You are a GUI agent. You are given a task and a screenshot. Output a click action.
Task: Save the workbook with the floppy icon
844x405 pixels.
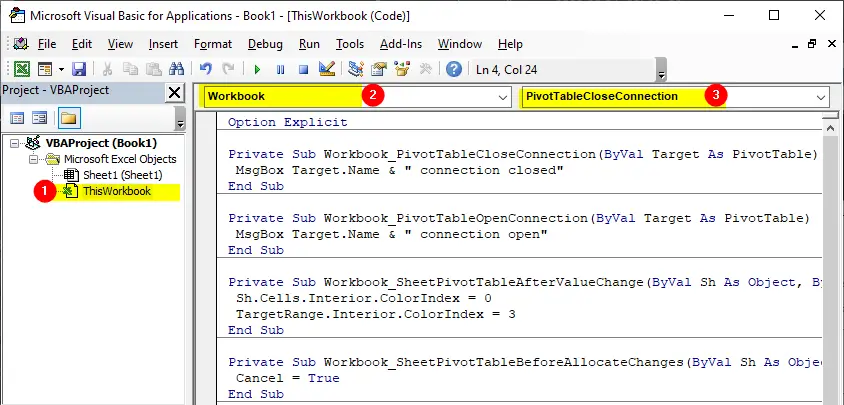tap(79, 69)
